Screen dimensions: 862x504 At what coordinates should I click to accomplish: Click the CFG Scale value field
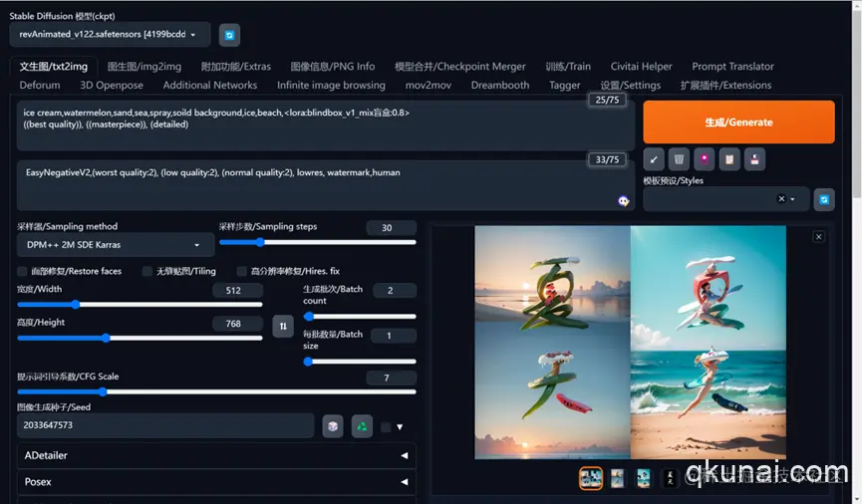pos(391,378)
